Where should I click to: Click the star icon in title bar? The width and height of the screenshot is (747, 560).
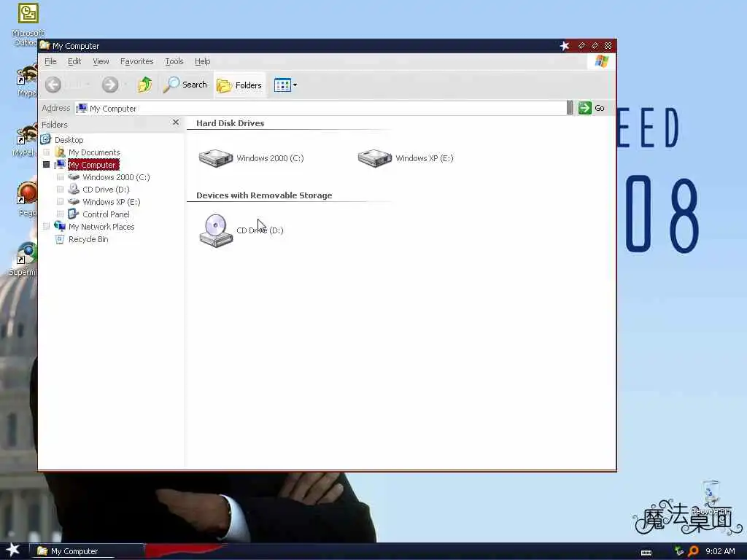click(565, 46)
